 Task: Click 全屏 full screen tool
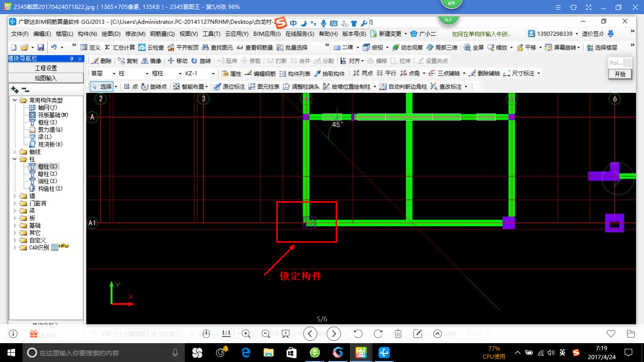click(474, 48)
